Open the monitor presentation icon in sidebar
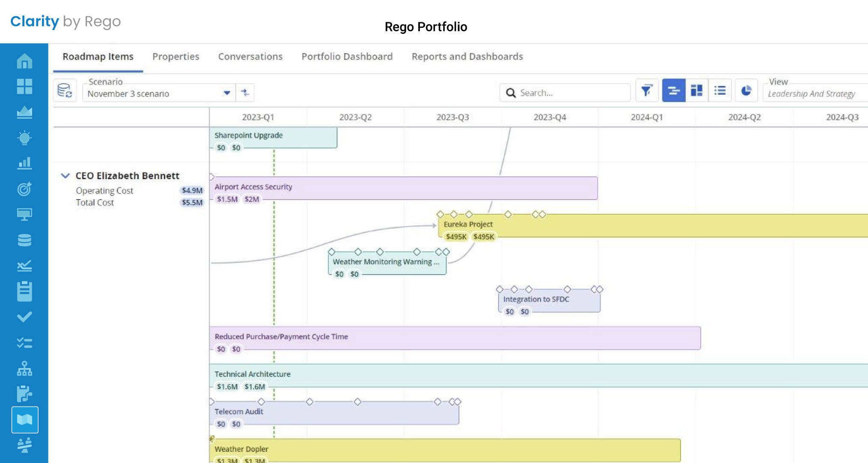 tap(24, 214)
